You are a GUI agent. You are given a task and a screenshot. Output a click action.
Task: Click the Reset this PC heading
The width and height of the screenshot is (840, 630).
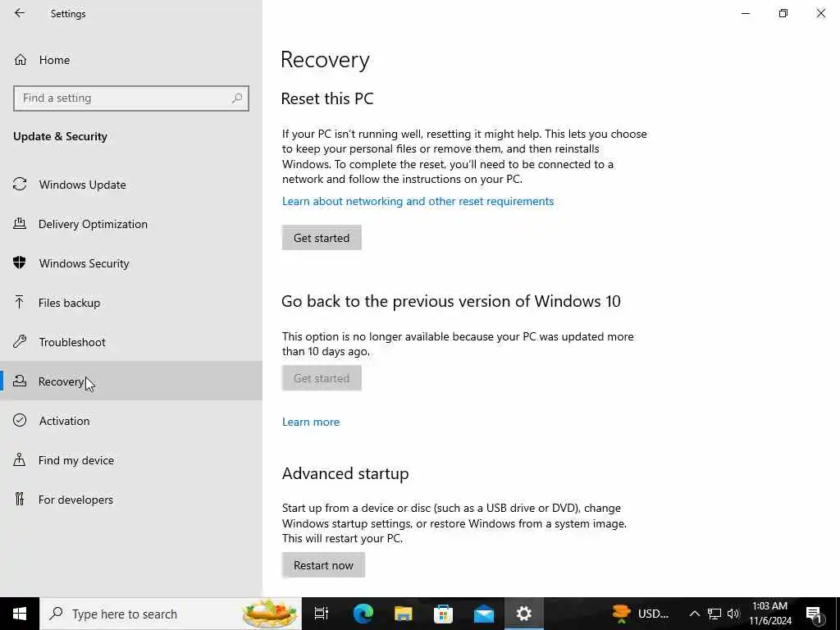[327, 98]
